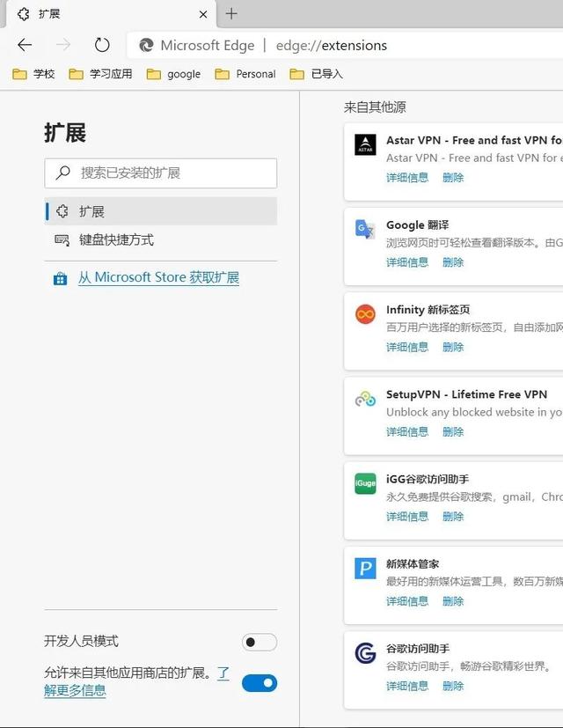Open 详细信息 for Astar VPN
Screen dimensions: 563x728
click(407, 177)
